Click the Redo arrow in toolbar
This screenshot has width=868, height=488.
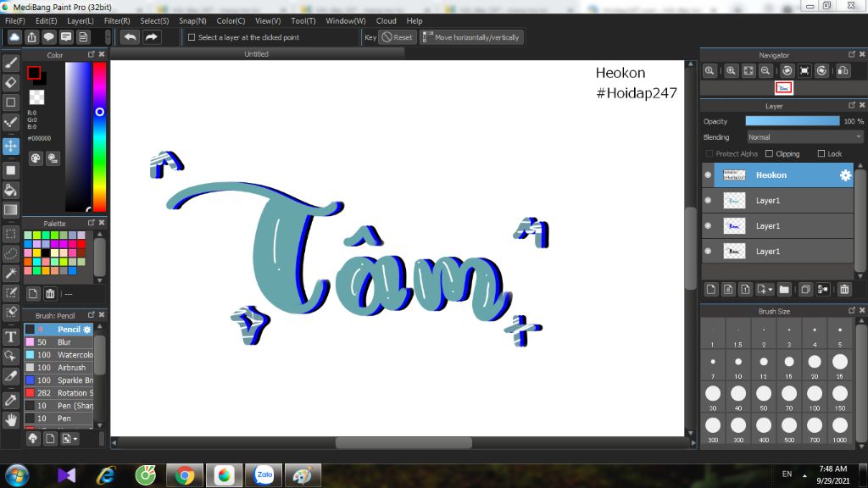(151, 37)
